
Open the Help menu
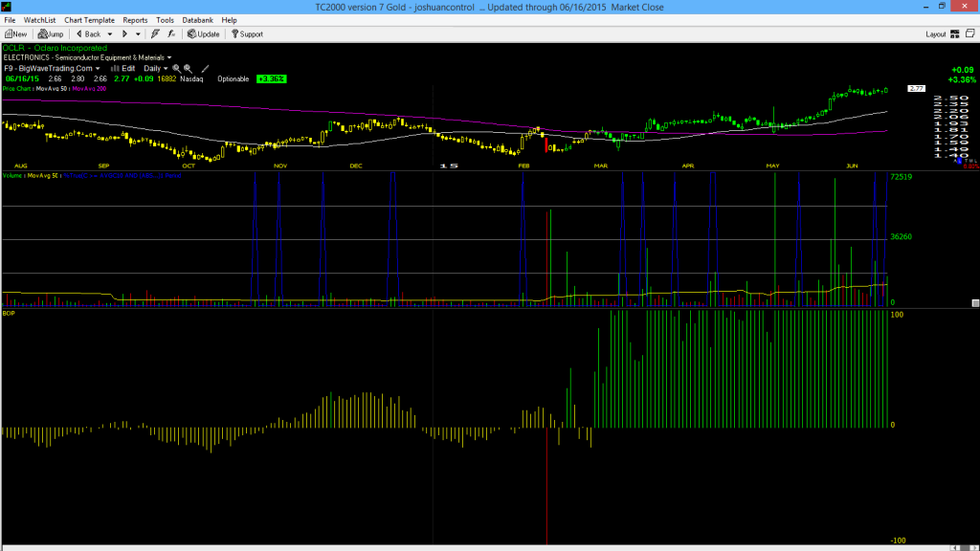pyautogui.click(x=230, y=20)
